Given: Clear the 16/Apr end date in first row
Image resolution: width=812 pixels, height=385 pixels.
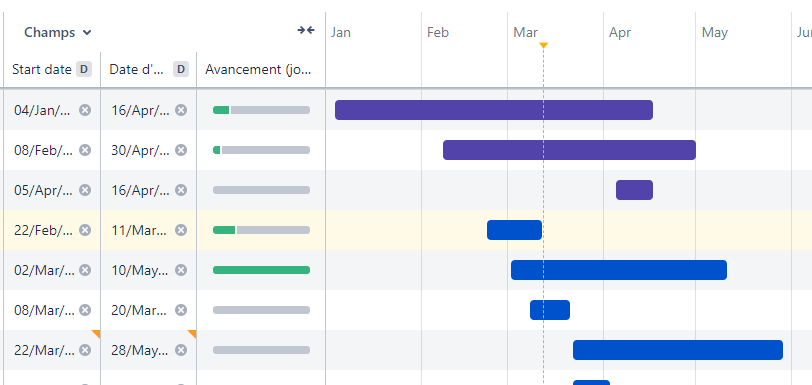Looking at the screenshot, I should (x=181, y=110).
